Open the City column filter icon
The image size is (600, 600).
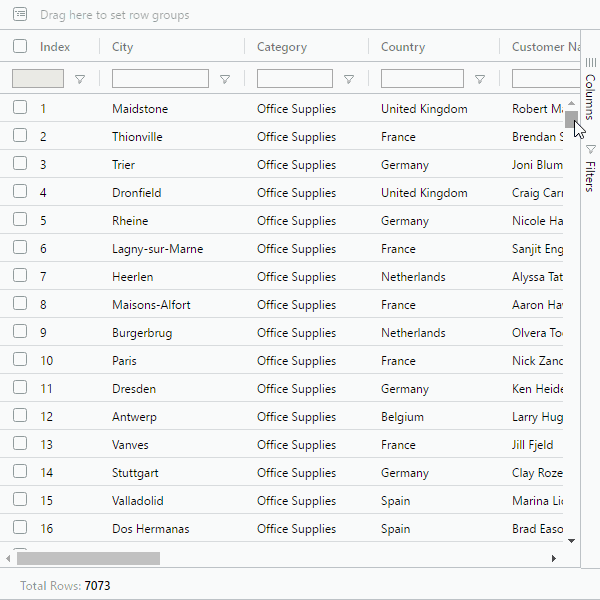[225, 79]
